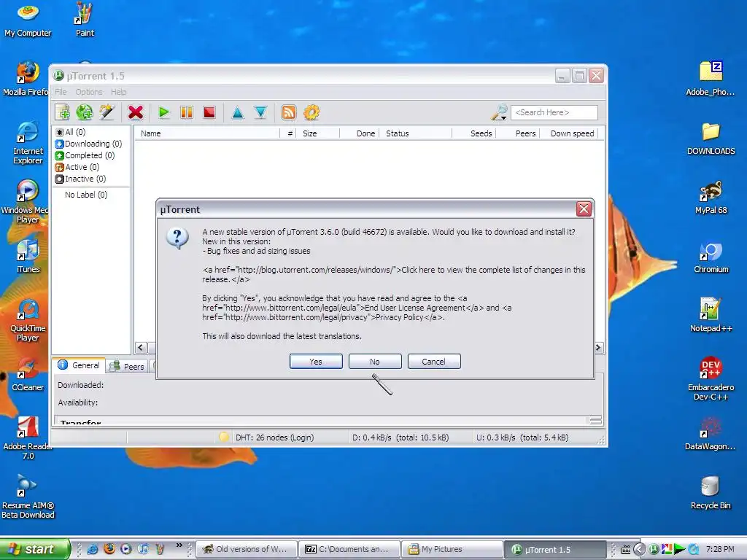This screenshot has height=560, width=747.
Task: Sort by the Seeds column header
Action: pos(474,133)
